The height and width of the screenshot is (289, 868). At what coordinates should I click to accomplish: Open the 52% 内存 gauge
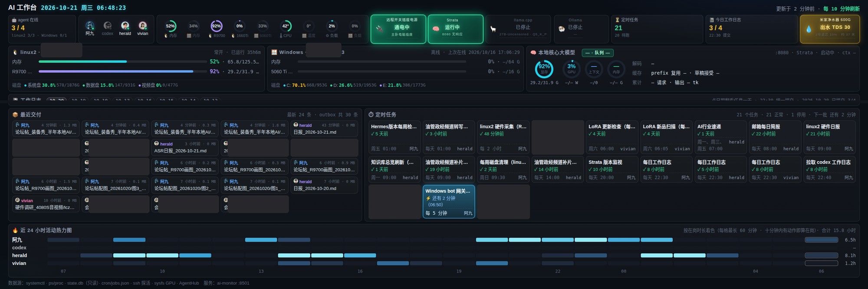pos(171,26)
